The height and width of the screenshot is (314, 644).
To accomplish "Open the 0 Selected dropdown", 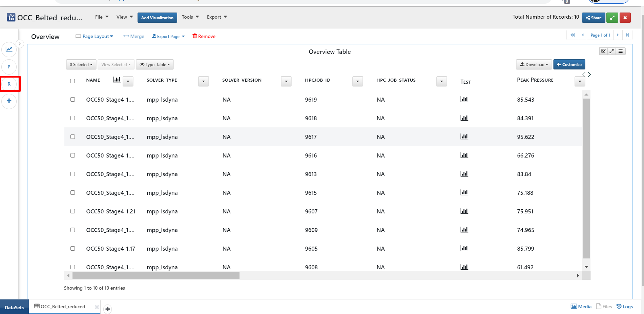I will [x=81, y=64].
